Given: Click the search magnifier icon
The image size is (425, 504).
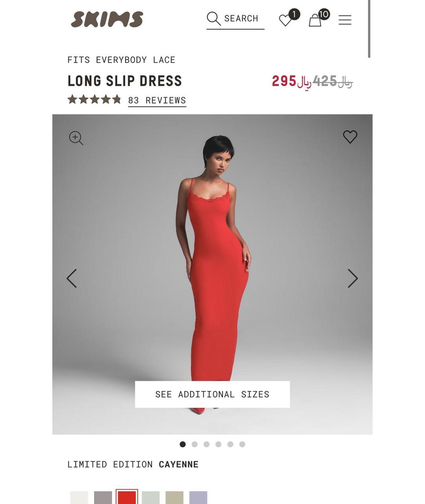Looking at the screenshot, I should pos(213,19).
